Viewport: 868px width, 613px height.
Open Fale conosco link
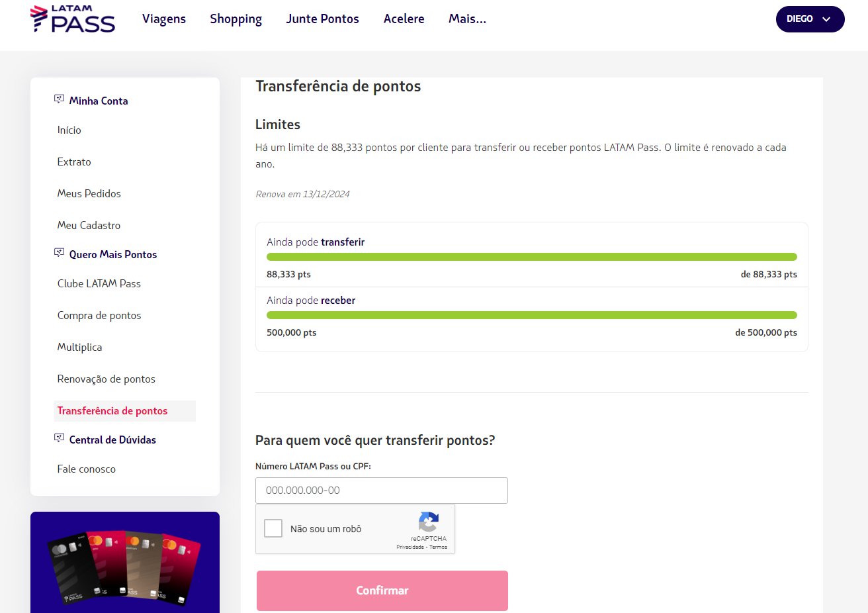coord(87,469)
